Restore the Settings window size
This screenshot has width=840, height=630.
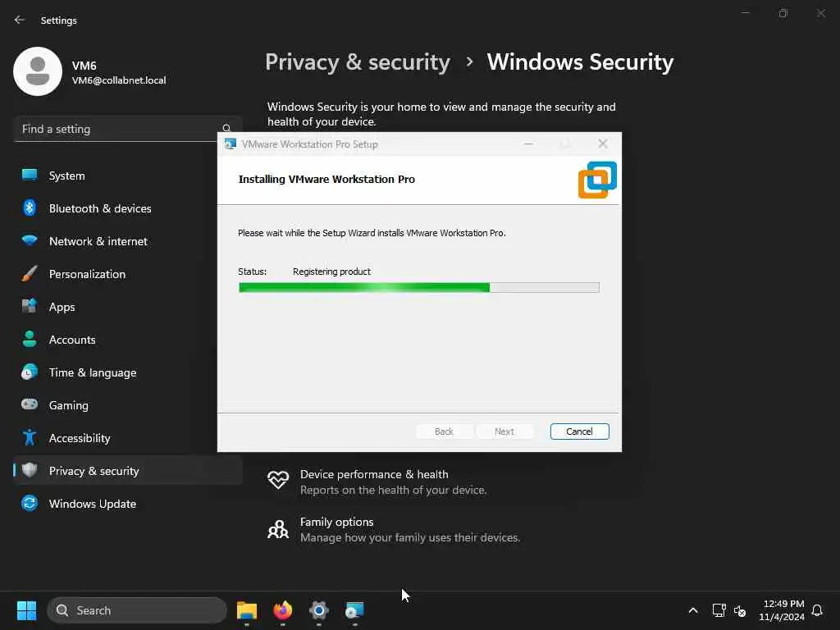[783, 13]
